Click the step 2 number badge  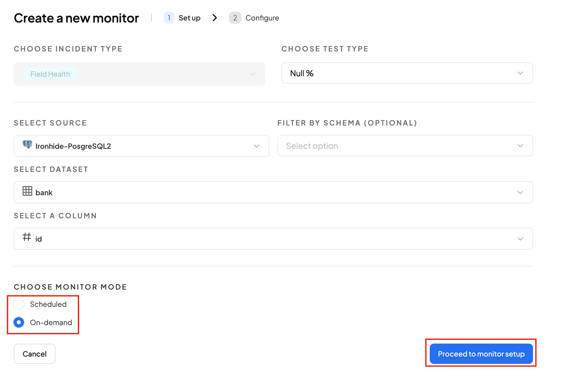pyautogui.click(x=235, y=18)
